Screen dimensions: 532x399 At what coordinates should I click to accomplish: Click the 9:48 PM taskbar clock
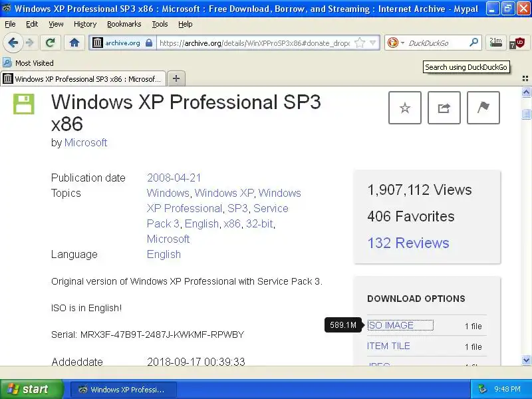(x=507, y=389)
